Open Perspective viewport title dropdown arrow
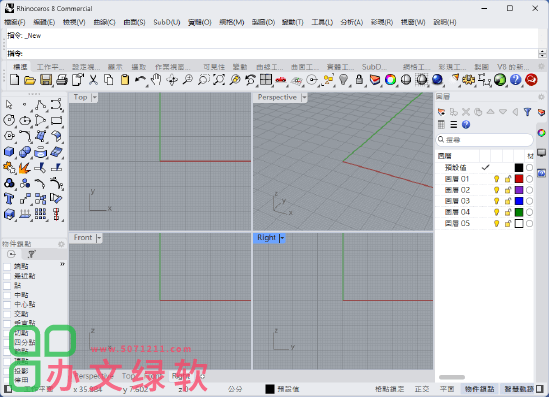 tap(304, 97)
